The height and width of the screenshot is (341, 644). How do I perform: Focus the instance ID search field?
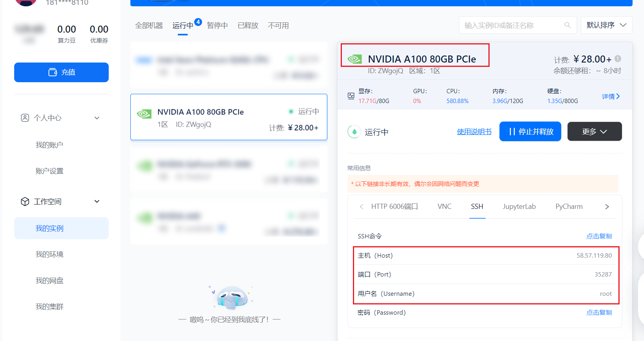[x=518, y=25]
